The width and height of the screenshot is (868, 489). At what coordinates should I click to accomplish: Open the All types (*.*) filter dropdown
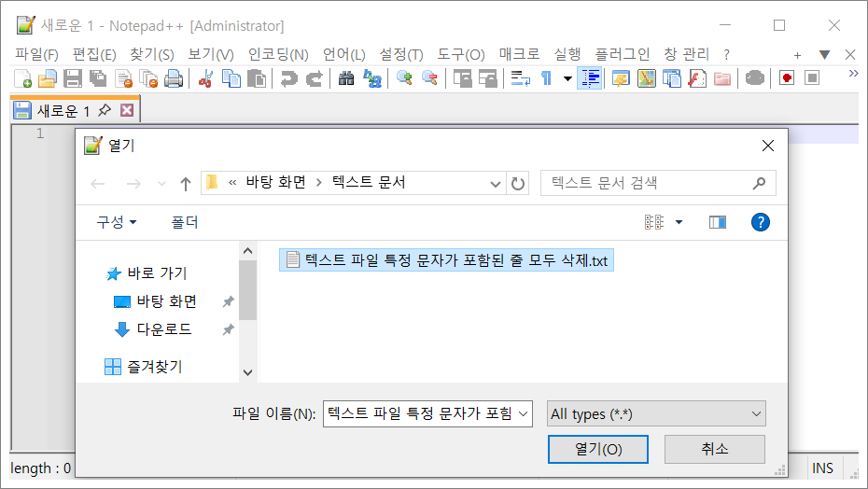(x=656, y=414)
